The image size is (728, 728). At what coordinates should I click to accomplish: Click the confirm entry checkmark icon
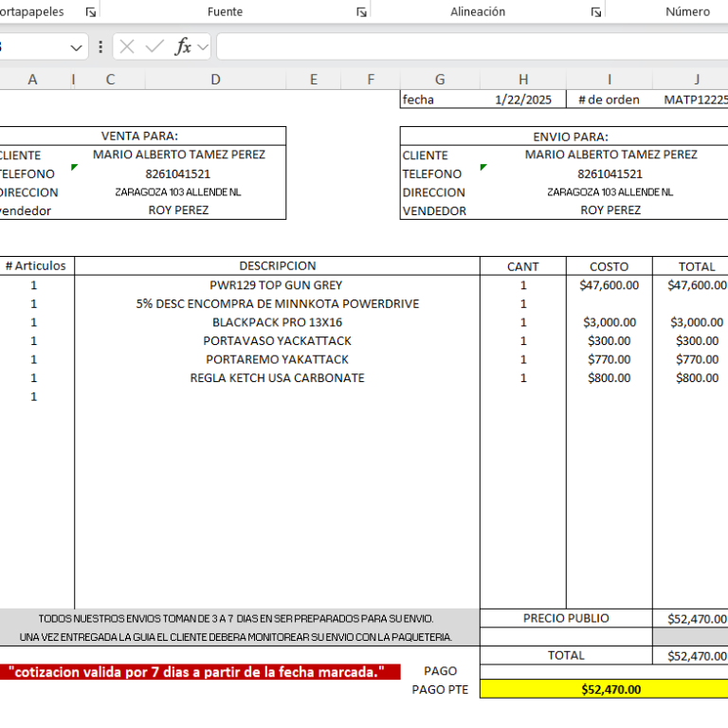pos(155,46)
